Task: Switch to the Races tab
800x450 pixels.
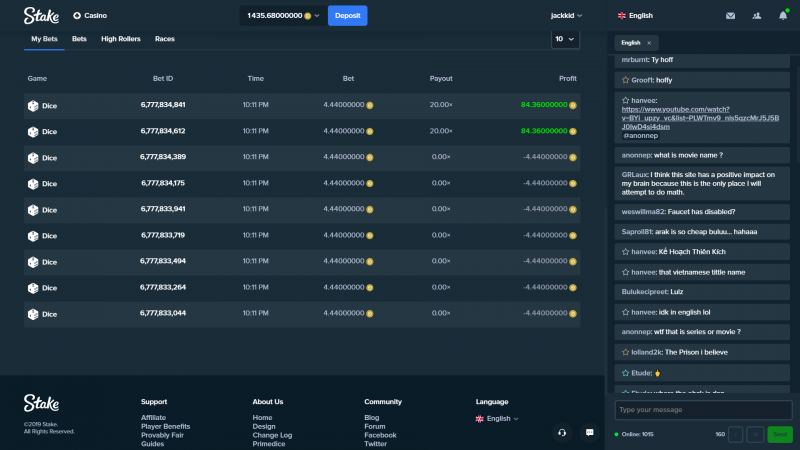Action: tap(165, 39)
